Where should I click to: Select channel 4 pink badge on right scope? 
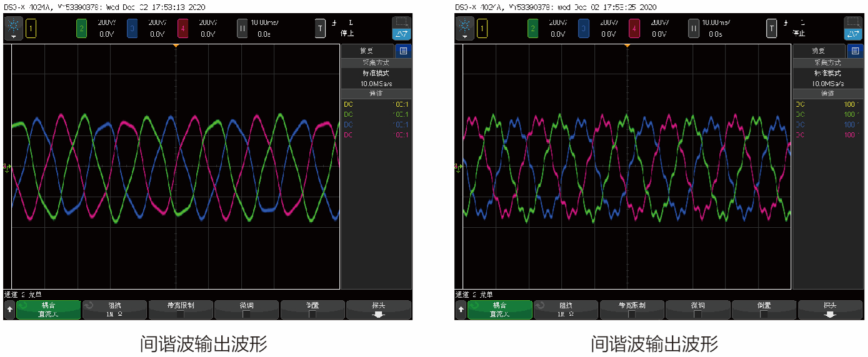click(x=634, y=28)
